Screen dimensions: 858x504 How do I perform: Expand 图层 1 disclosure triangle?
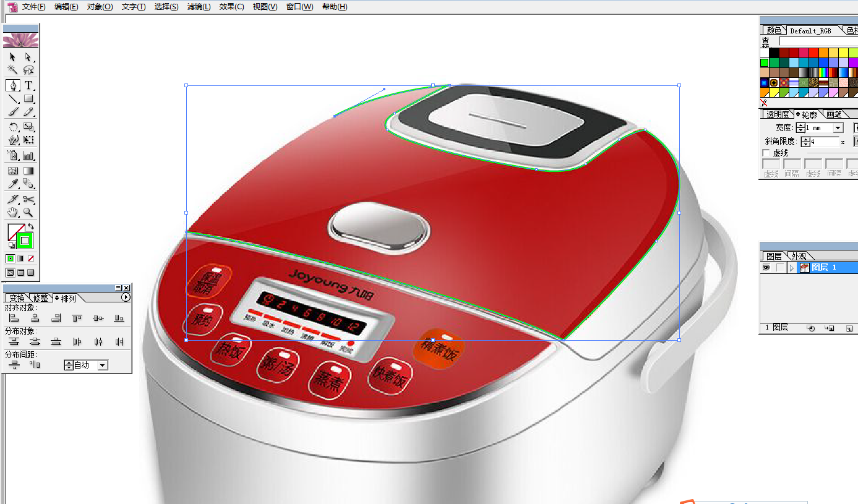tap(792, 268)
